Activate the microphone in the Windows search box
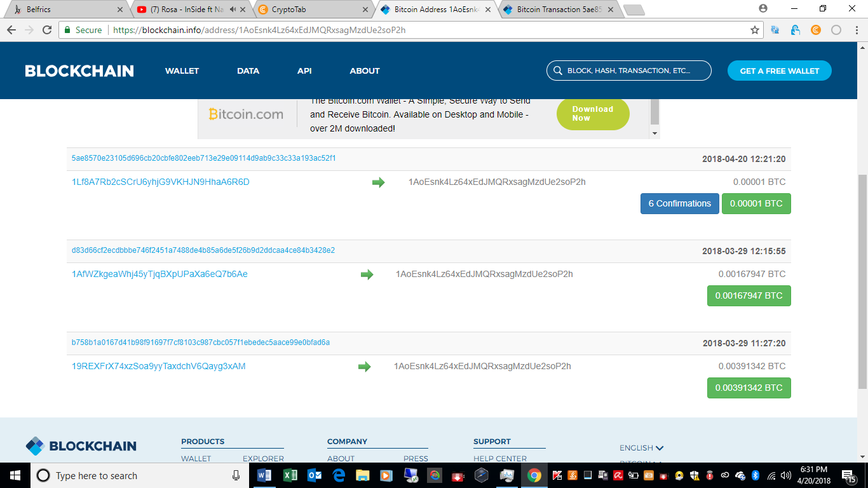The width and height of the screenshot is (868, 488). (x=236, y=475)
